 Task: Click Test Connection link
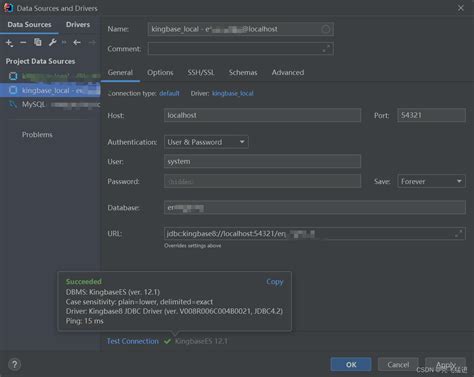pos(133,341)
